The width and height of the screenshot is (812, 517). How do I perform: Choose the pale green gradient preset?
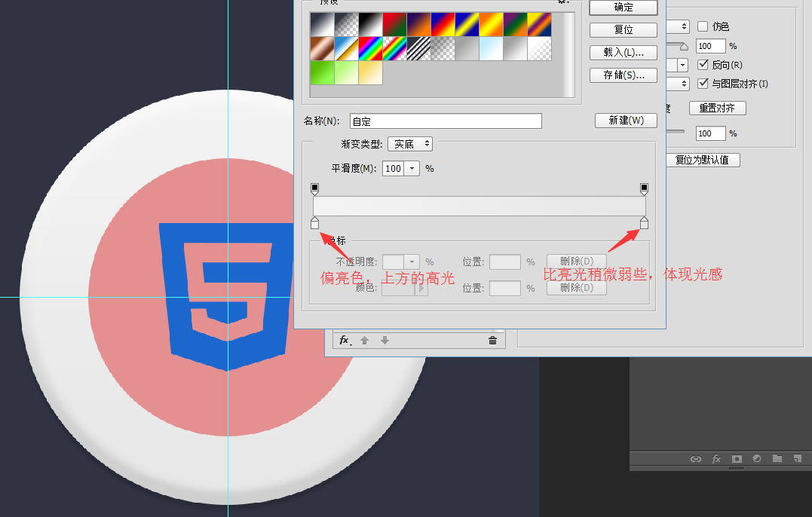pyautogui.click(x=347, y=72)
